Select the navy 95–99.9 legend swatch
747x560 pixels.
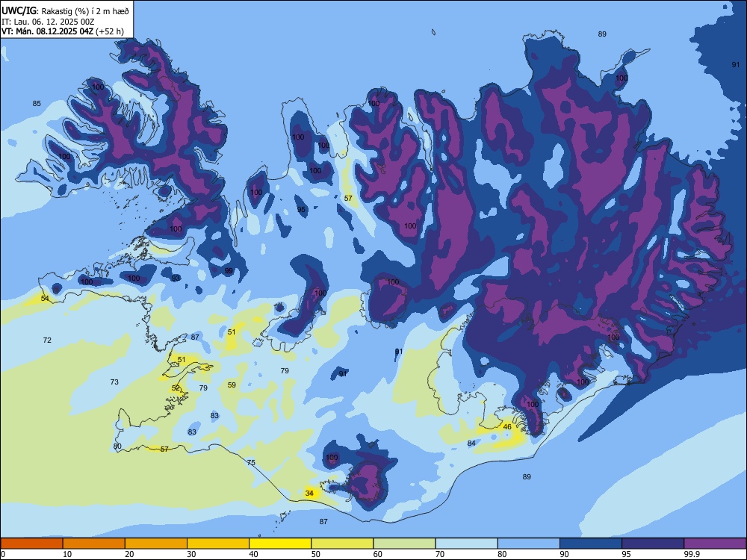point(653,544)
